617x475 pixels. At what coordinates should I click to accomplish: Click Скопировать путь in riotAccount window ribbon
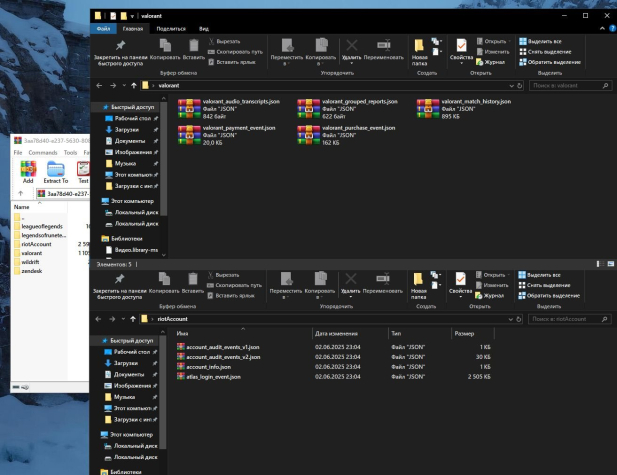[x=234, y=285]
